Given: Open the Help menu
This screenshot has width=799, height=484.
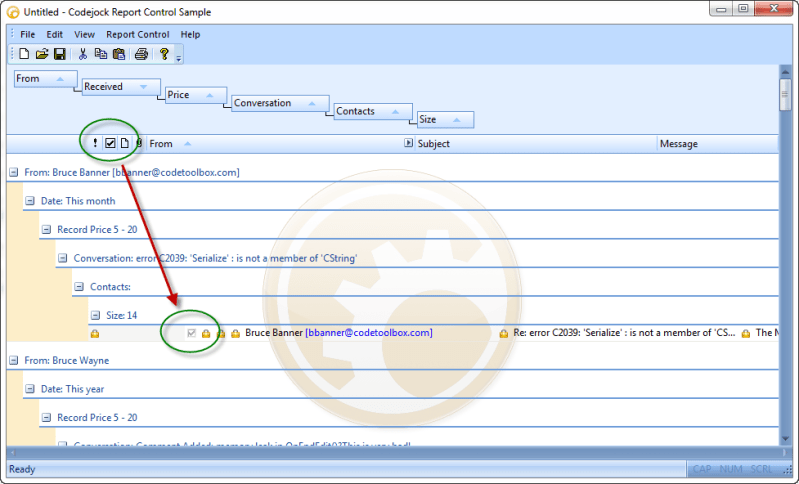Looking at the screenshot, I should [190, 35].
